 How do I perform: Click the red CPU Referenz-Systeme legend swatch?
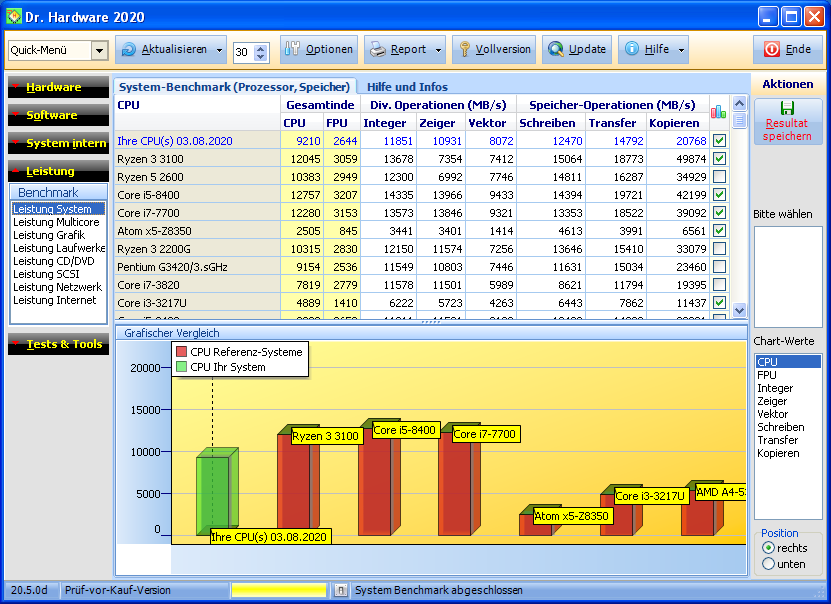coord(181,351)
